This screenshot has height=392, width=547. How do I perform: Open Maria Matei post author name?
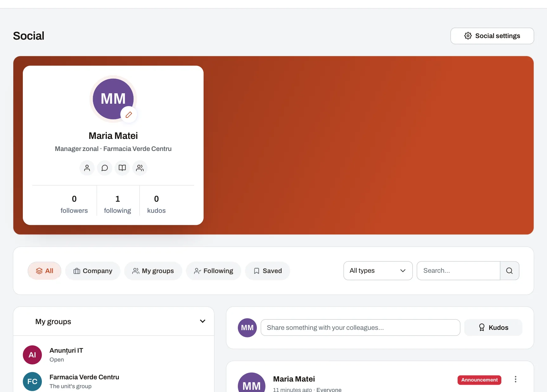coord(294,379)
